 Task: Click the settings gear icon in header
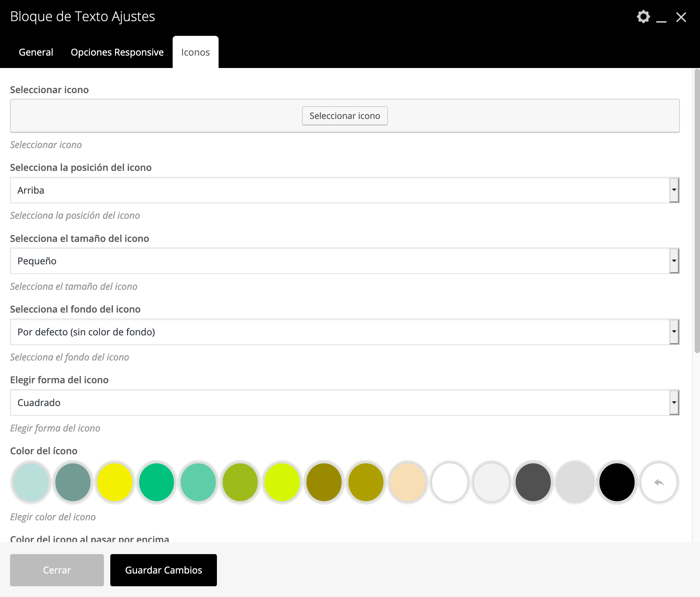[643, 16]
